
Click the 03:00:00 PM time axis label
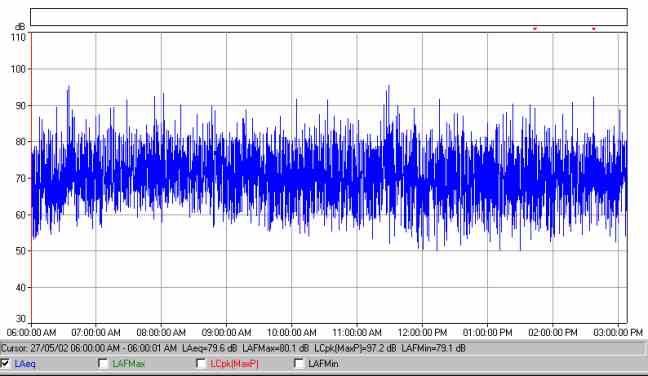pos(618,332)
